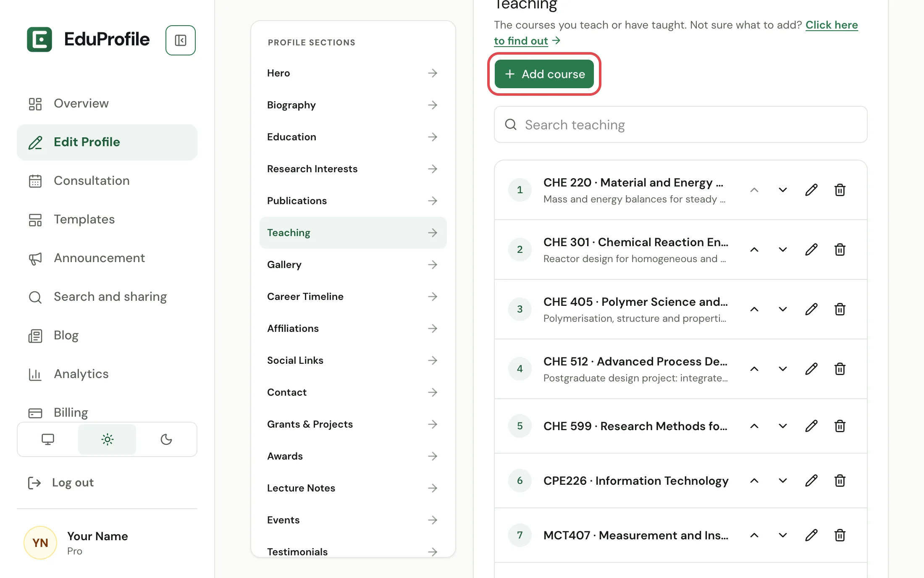Open Hero profile section

click(x=353, y=73)
